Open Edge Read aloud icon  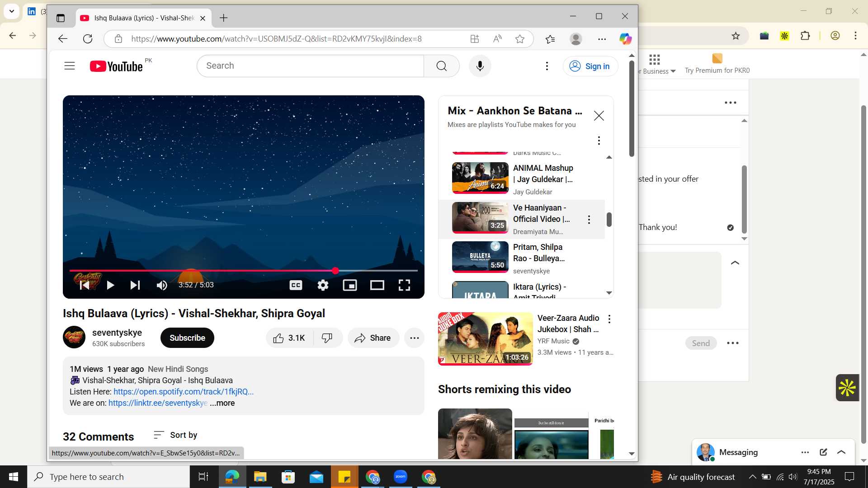(497, 39)
